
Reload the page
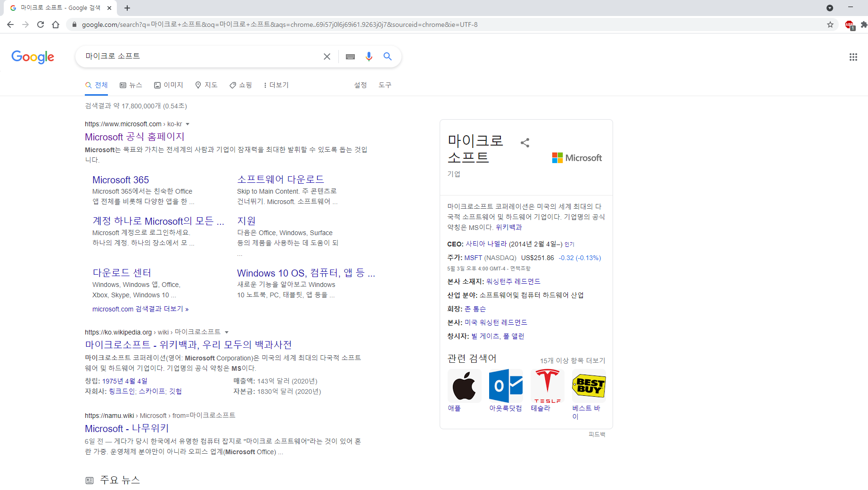point(41,24)
